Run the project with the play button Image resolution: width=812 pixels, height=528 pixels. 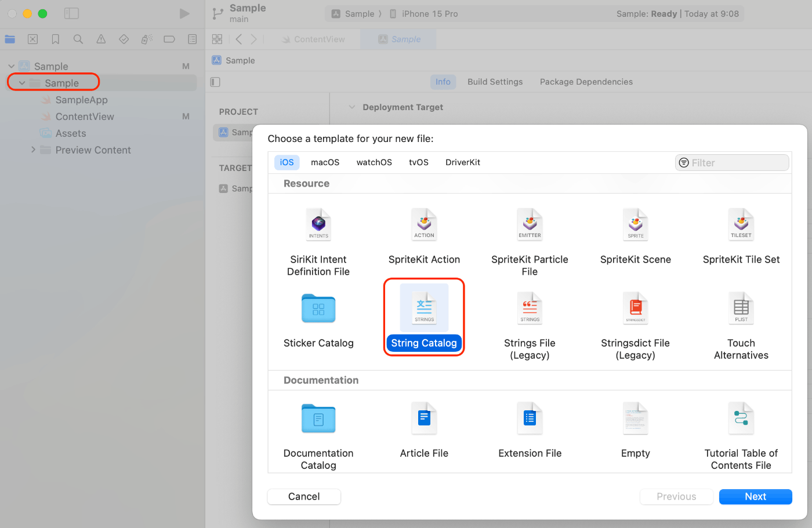[184, 13]
